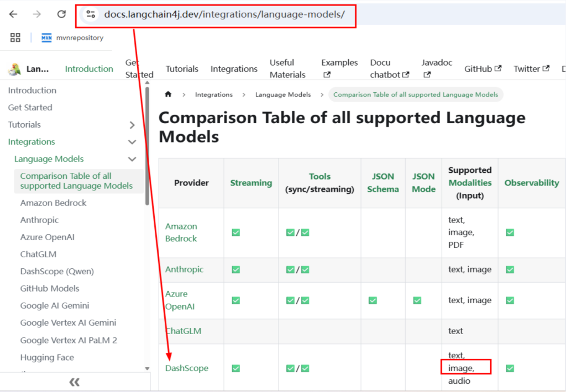Click DashScope observability checkmark

tap(510, 368)
